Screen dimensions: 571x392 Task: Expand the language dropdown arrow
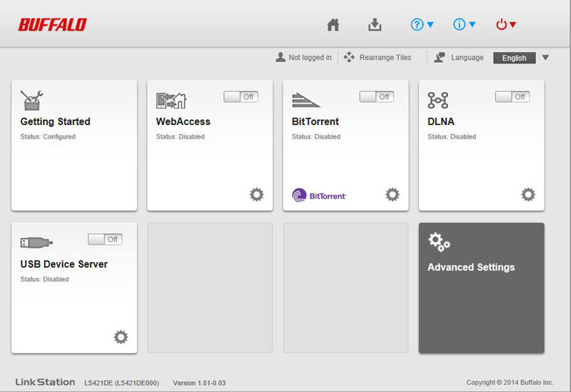click(545, 58)
